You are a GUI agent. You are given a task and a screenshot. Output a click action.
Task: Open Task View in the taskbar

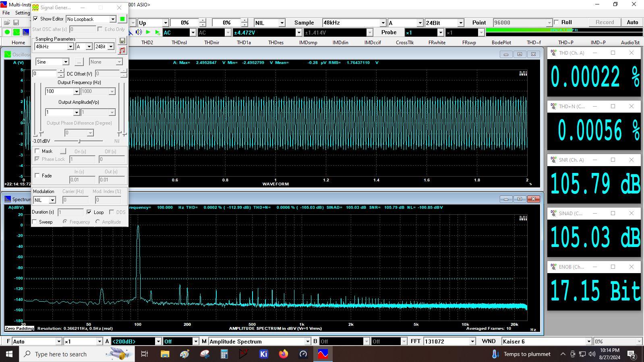[145, 354]
